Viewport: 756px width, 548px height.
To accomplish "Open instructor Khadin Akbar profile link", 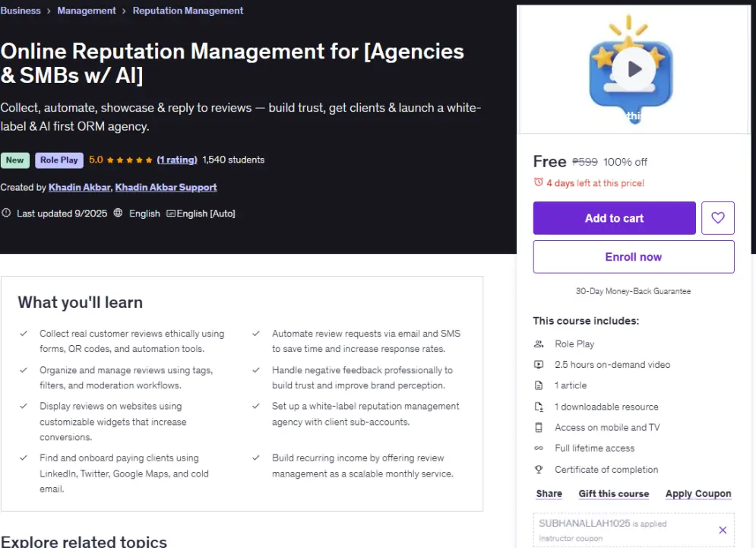I will (80, 187).
